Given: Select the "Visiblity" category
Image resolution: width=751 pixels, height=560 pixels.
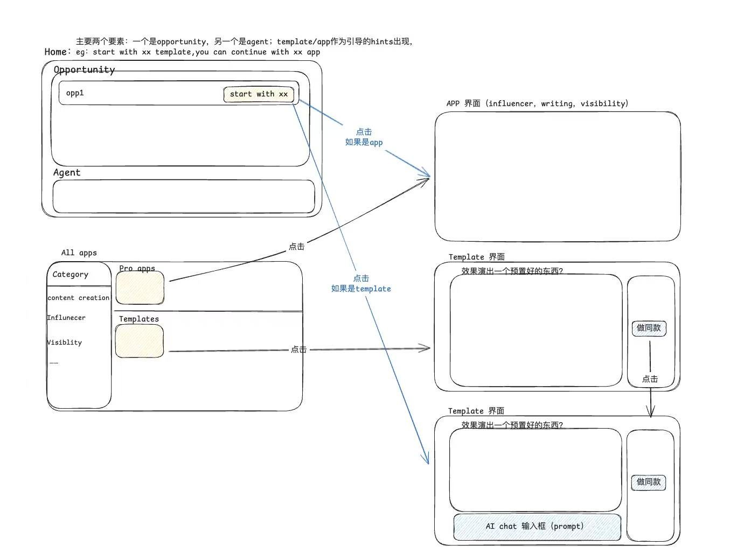Looking at the screenshot, I should (65, 342).
